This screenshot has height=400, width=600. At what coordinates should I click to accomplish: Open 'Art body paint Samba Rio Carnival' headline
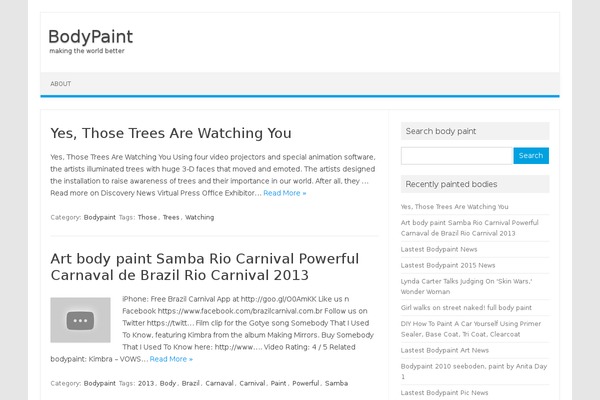tap(205, 267)
